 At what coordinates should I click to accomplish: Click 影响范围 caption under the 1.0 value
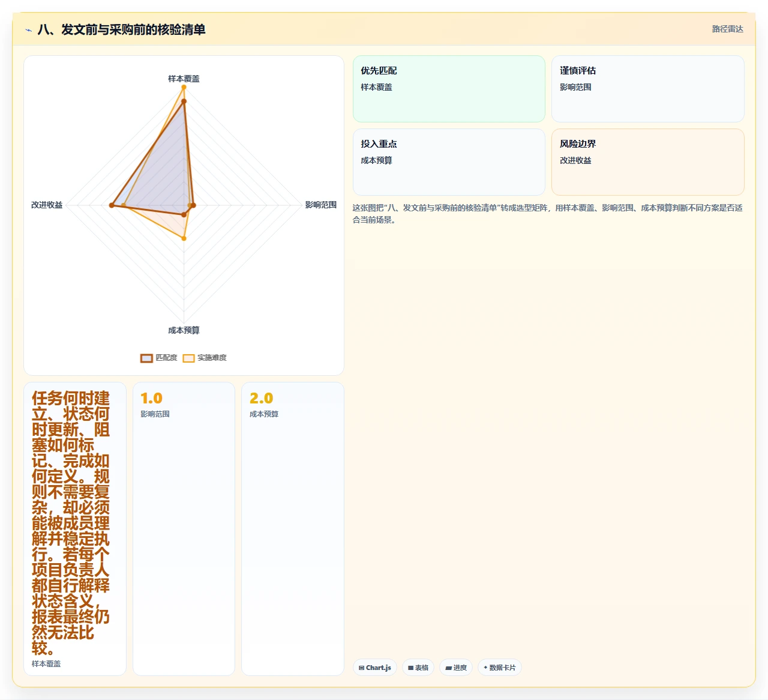tap(155, 414)
